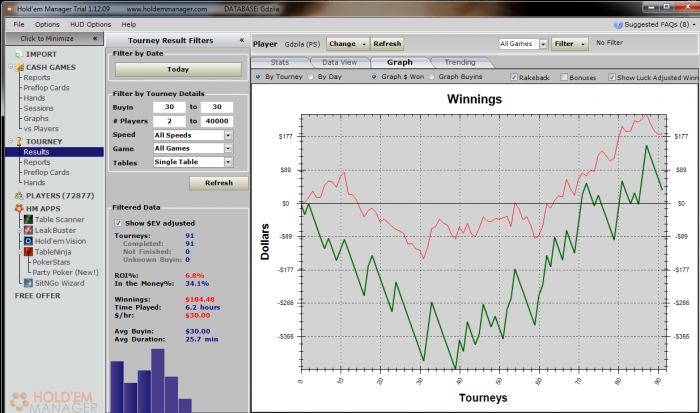Open Hold'em Vision app icon
Screen dimensions: 700x413
[x=29, y=241]
